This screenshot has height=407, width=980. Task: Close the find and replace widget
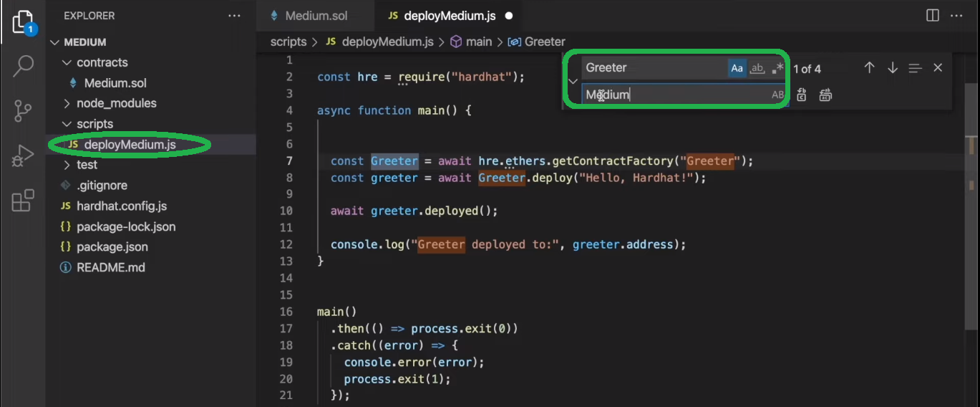point(938,68)
